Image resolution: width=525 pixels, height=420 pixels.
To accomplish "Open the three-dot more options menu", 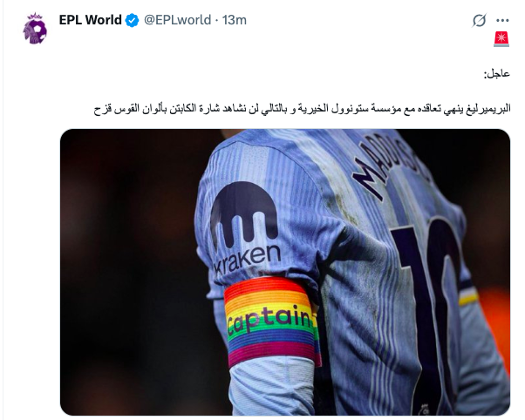I will pos(502,20).
